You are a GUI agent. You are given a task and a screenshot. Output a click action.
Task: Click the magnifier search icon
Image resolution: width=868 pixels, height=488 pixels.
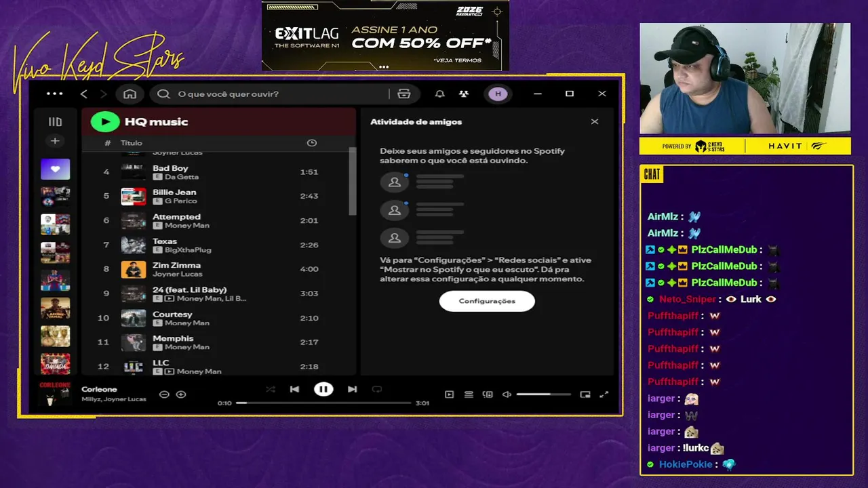click(163, 94)
